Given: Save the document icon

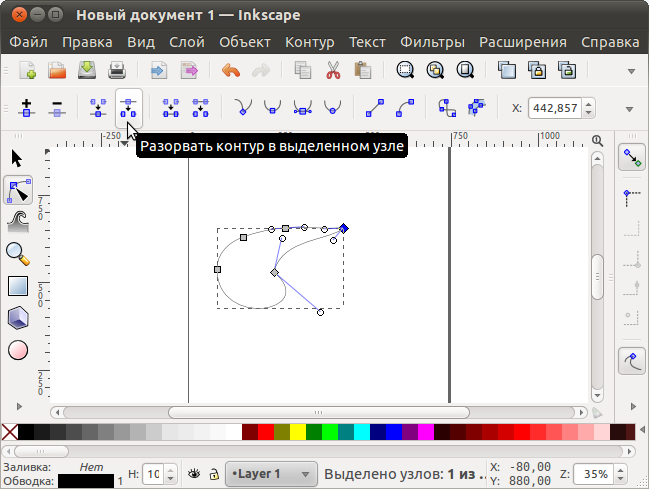Looking at the screenshot, I should 87,70.
